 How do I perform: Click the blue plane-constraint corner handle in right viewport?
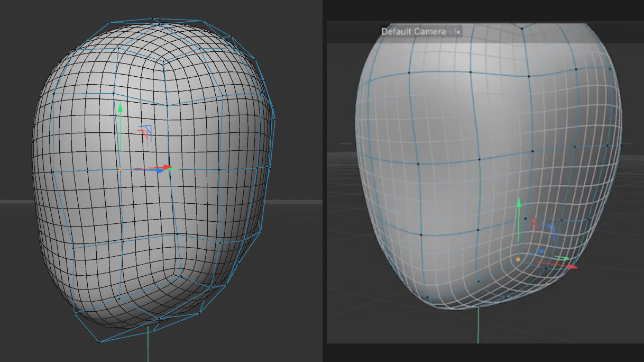[550, 229]
